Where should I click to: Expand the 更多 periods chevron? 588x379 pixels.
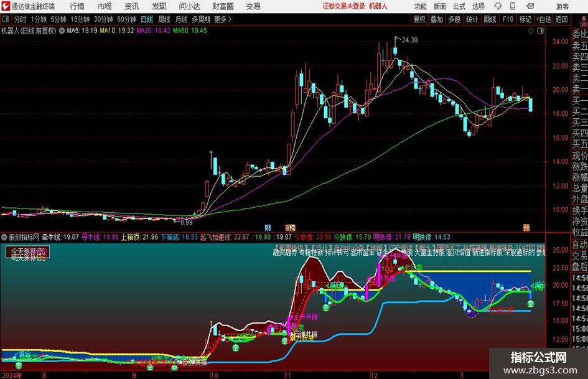[x=223, y=19]
